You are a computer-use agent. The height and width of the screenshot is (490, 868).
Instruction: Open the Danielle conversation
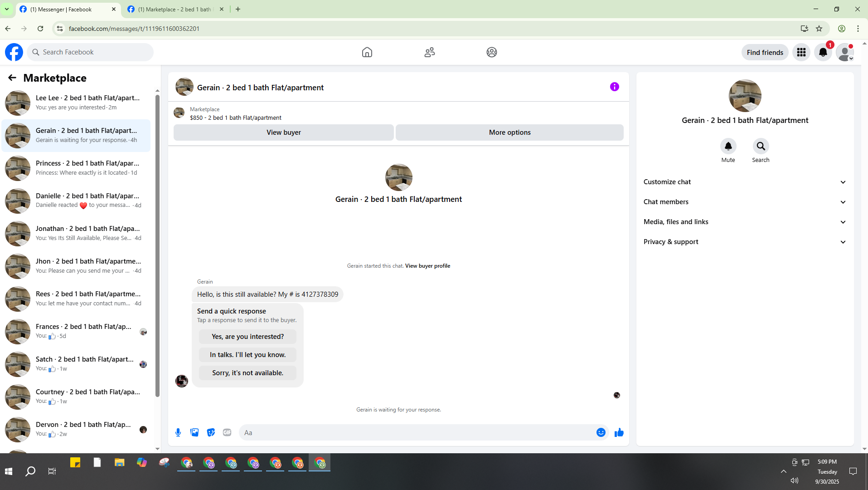pyautogui.click(x=76, y=201)
